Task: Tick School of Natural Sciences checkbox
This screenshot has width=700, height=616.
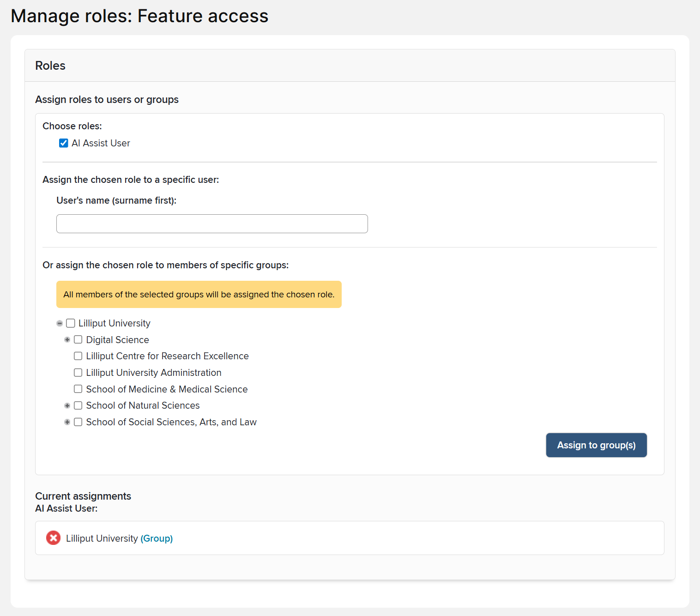Action: pos(78,405)
